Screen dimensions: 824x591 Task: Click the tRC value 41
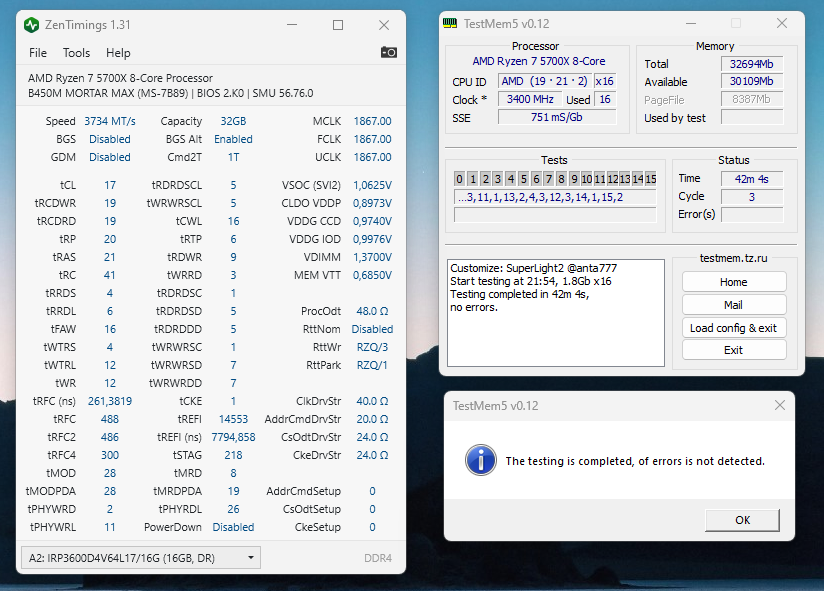[x=110, y=275]
